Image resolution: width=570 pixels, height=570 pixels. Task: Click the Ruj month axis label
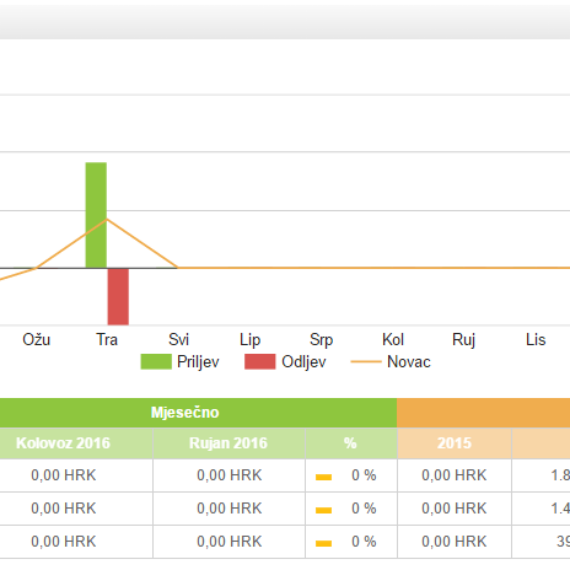click(x=464, y=340)
